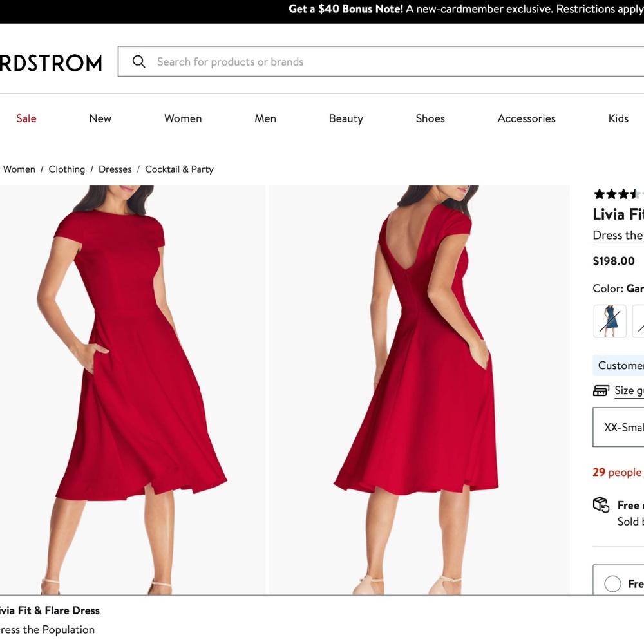Go to Dresses breadcrumb

point(115,169)
